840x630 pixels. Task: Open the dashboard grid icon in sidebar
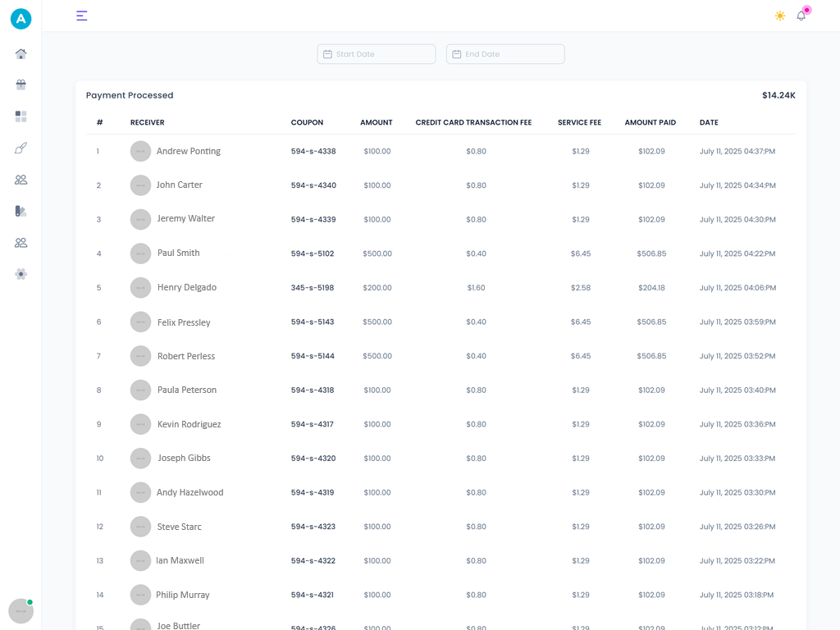click(x=21, y=116)
